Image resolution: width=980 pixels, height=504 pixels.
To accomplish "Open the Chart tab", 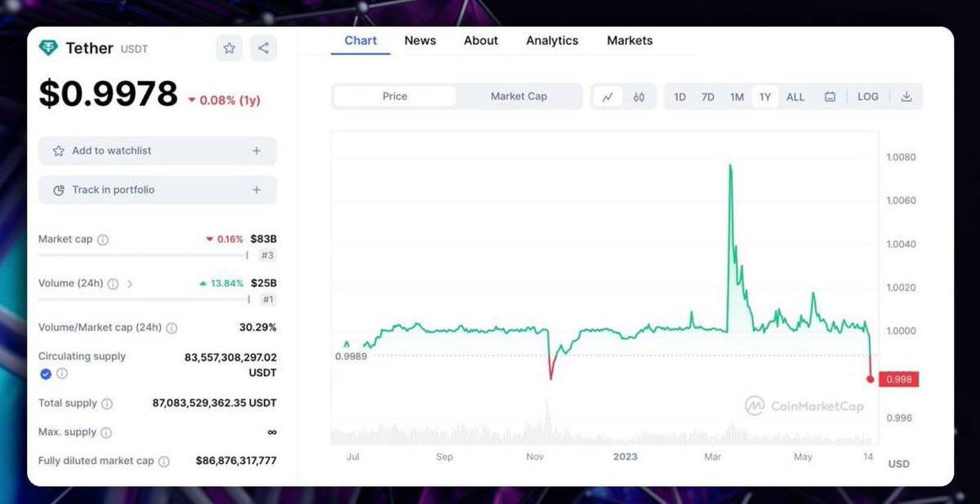I will click(x=361, y=41).
